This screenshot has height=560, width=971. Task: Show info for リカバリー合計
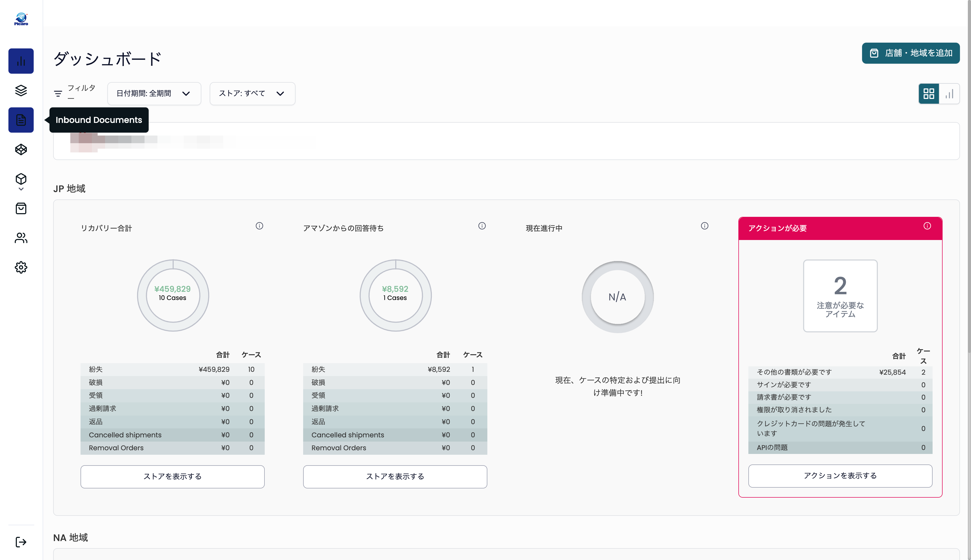pyautogui.click(x=259, y=226)
